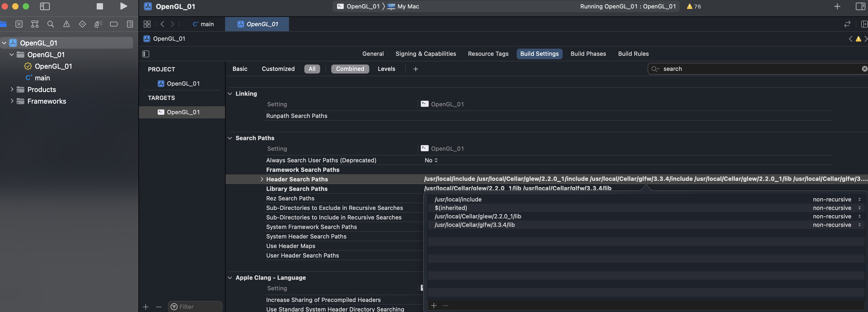
Task: Enable code review swap arrows icon
Action: pyautogui.click(x=847, y=24)
